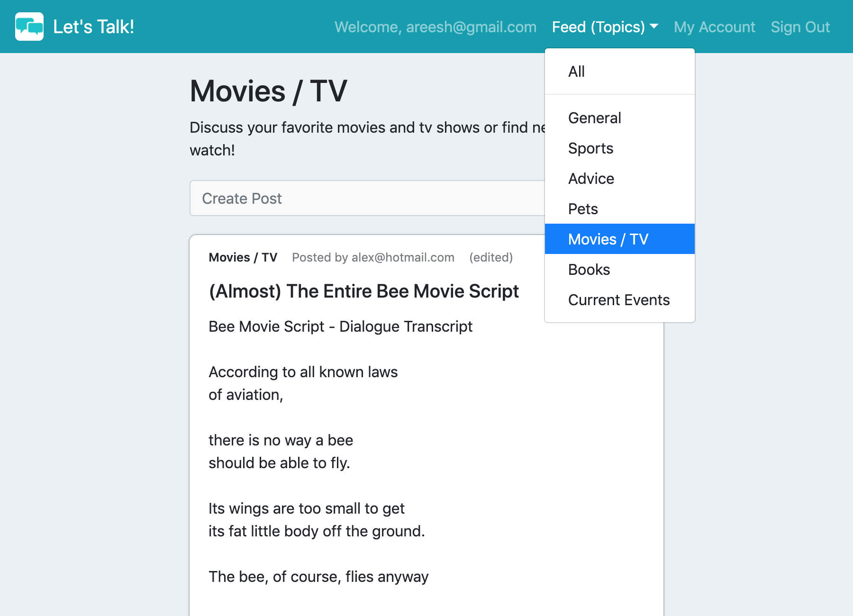
Task: Open the My Account page
Action: point(714,27)
